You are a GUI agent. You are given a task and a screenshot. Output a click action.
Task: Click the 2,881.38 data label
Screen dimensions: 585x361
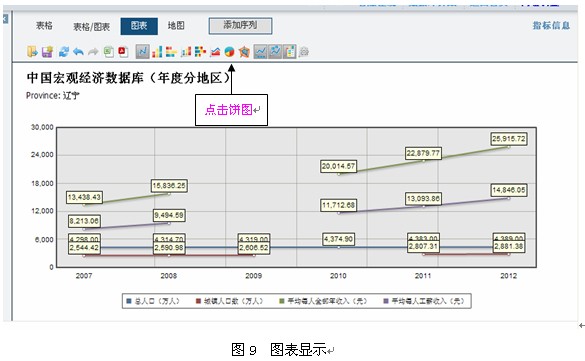(x=509, y=246)
